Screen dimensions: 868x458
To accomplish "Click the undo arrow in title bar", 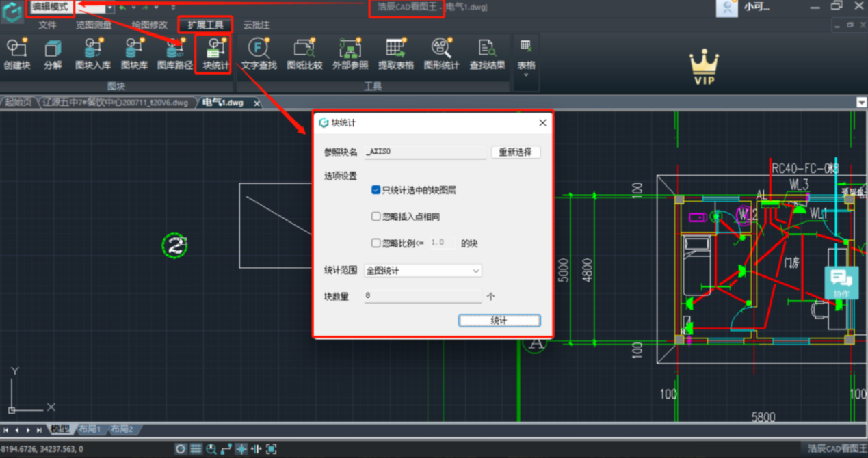I will [x=124, y=7].
